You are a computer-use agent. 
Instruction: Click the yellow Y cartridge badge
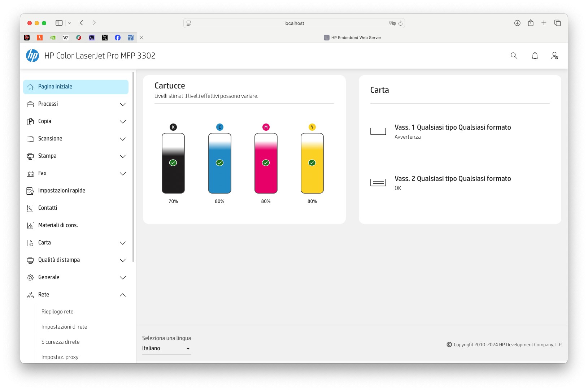312,127
